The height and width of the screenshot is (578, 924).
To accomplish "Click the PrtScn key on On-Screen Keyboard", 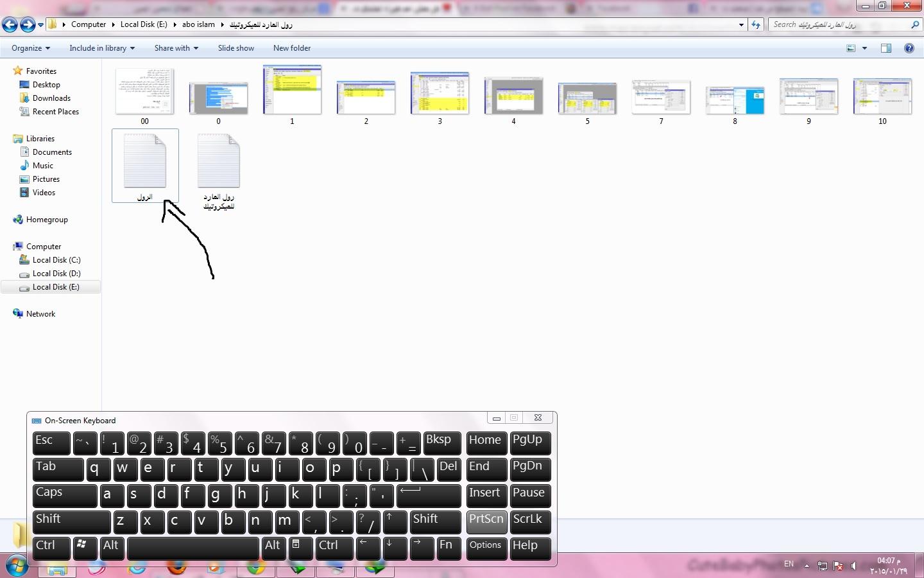I will [x=486, y=522].
